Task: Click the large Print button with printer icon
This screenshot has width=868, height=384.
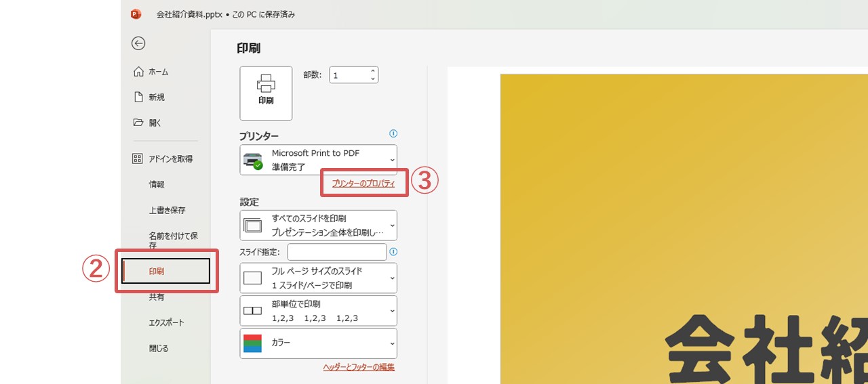Action: [266, 93]
